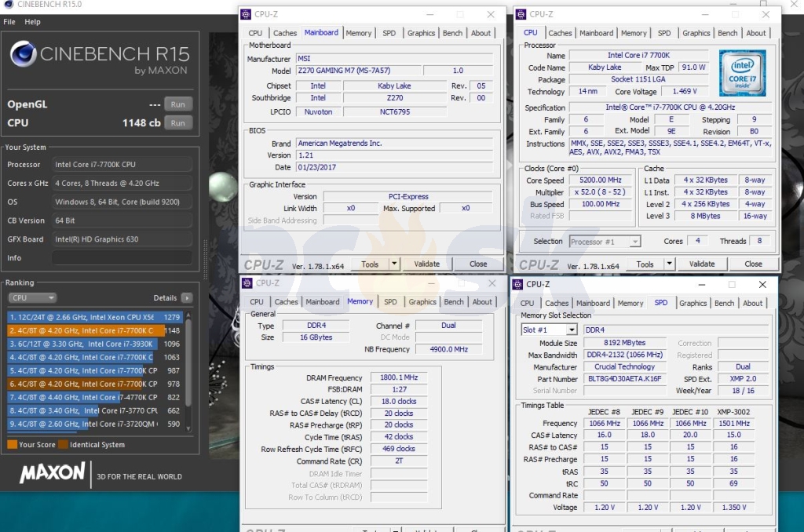The image size is (804, 532).
Task: Click CPU-Z title icon of SPD window
Action: click(518, 285)
